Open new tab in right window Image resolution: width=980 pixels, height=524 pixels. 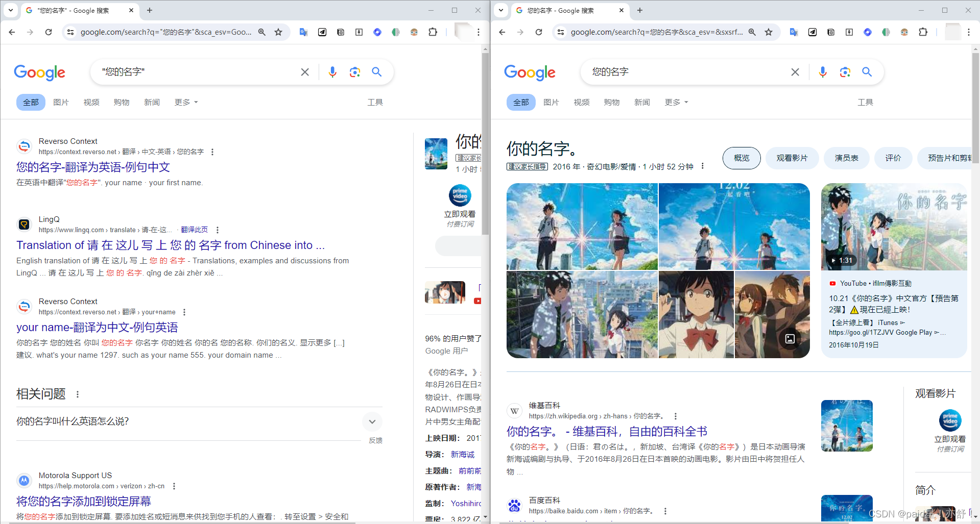tap(640, 10)
